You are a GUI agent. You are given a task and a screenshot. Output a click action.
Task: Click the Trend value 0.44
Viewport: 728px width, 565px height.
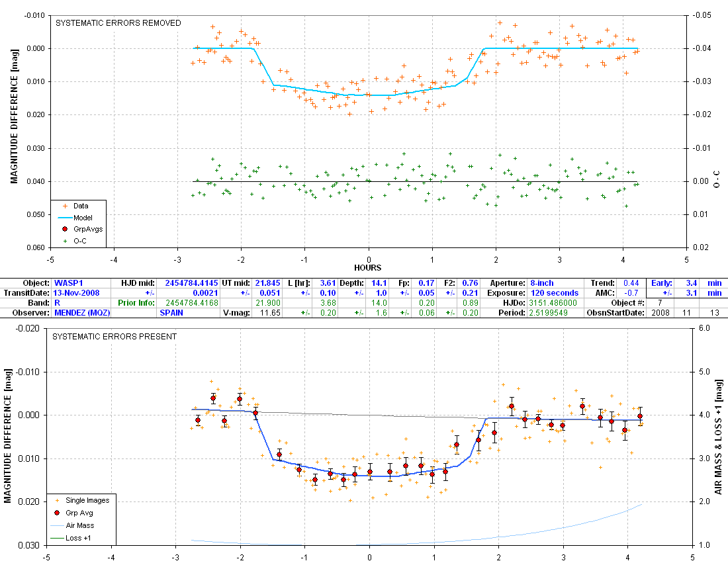tap(631, 283)
